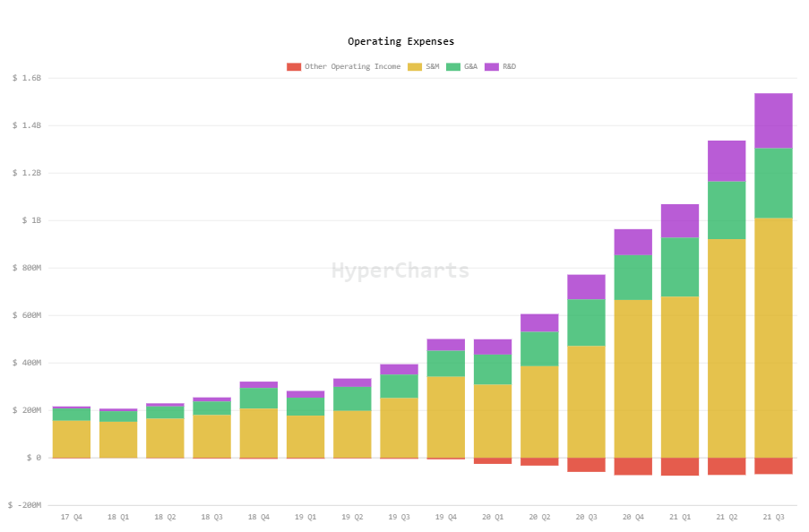Image resolution: width=809 pixels, height=532 pixels.
Task: Click the 20 Q2 x-axis label
Action: pyautogui.click(x=539, y=517)
